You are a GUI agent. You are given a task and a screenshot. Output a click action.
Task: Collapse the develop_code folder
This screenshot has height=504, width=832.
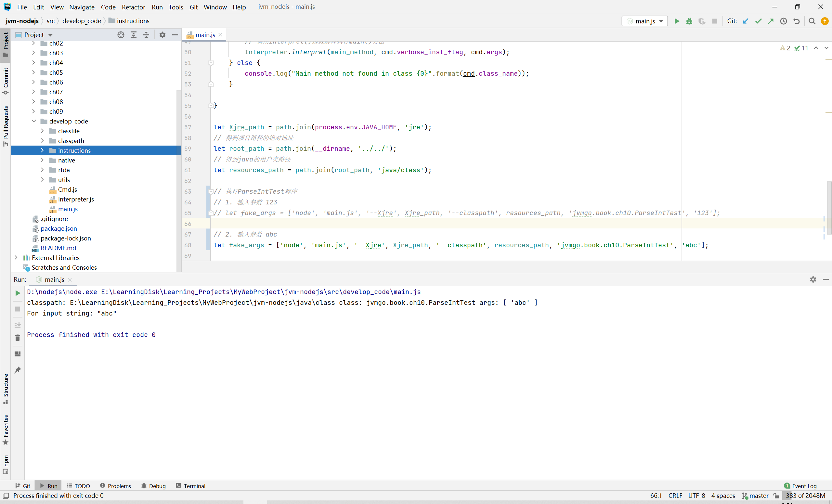point(34,121)
